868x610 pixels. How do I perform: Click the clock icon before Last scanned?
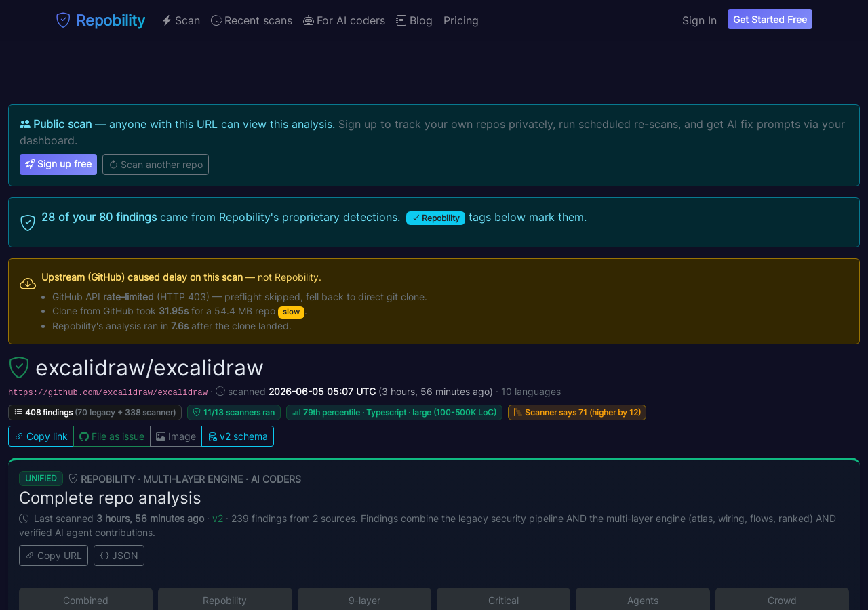(x=24, y=518)
